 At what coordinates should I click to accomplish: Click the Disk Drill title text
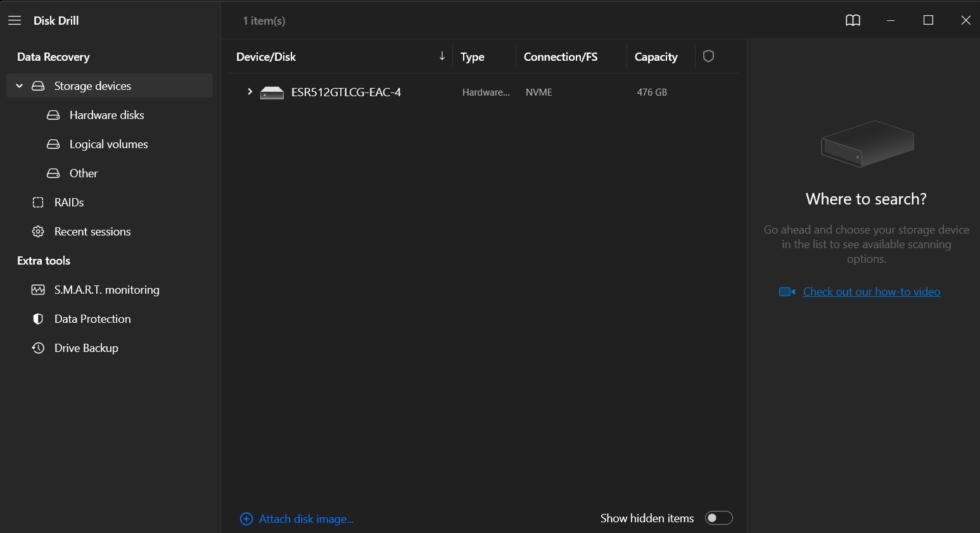56,20
